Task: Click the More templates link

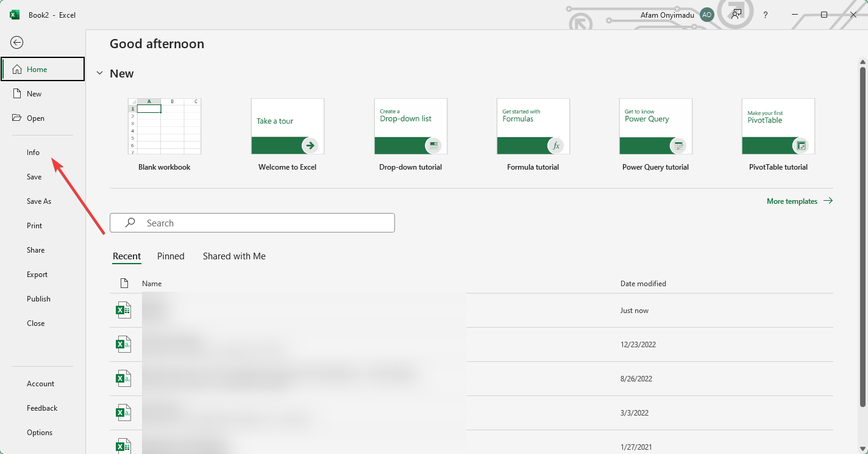Action: 800,201
